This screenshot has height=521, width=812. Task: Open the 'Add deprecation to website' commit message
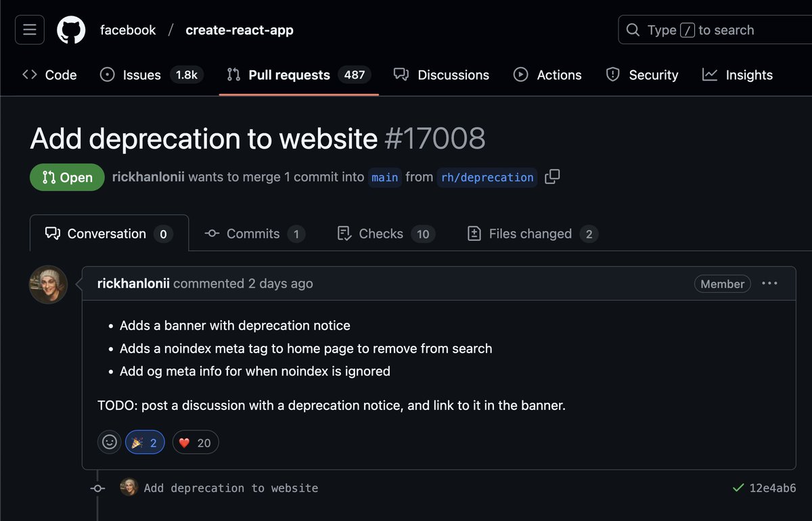pos(231,488)
